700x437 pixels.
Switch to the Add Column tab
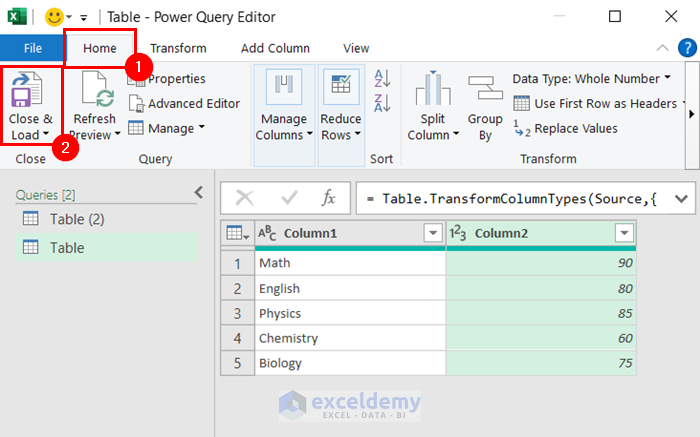[275, 48]
